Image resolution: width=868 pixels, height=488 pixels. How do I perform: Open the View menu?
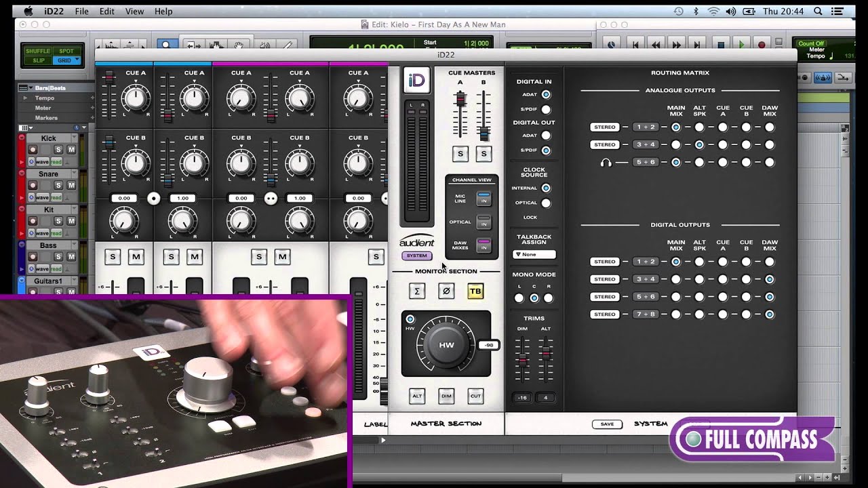[x=134, y=12]
